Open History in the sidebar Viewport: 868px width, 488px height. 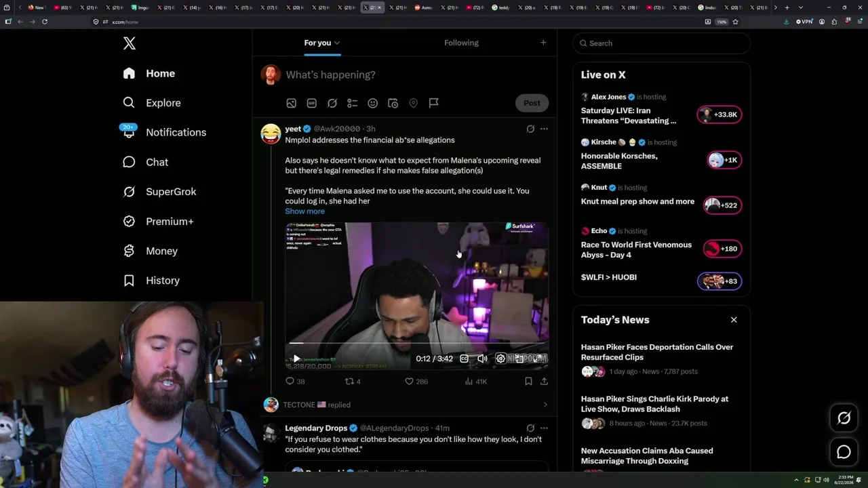151,281
